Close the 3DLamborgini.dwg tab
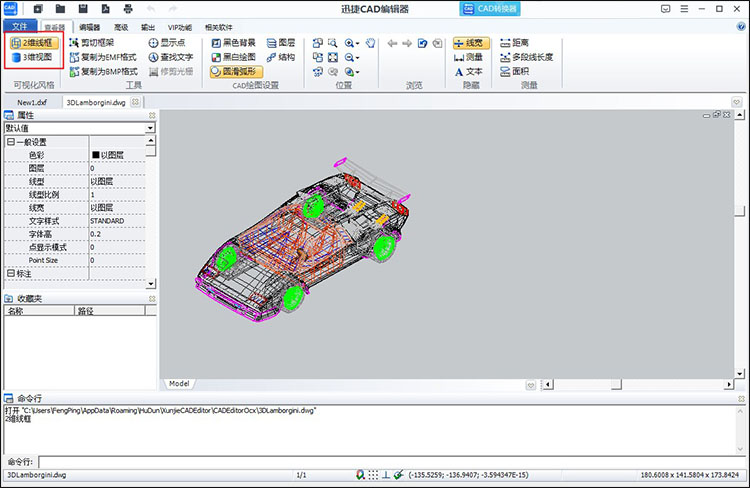 [x=135, y=102]
